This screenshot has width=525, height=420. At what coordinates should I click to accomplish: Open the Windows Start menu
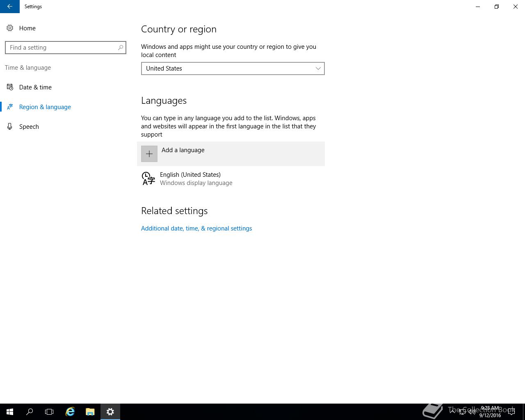10,412
